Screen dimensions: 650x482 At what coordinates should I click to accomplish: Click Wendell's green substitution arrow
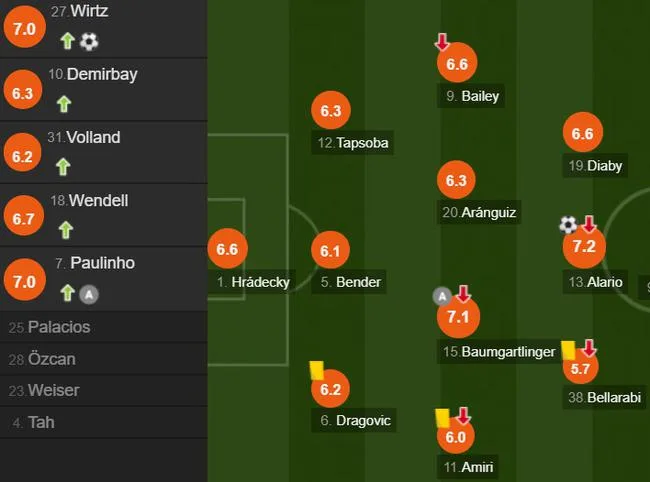click(65, 230)
